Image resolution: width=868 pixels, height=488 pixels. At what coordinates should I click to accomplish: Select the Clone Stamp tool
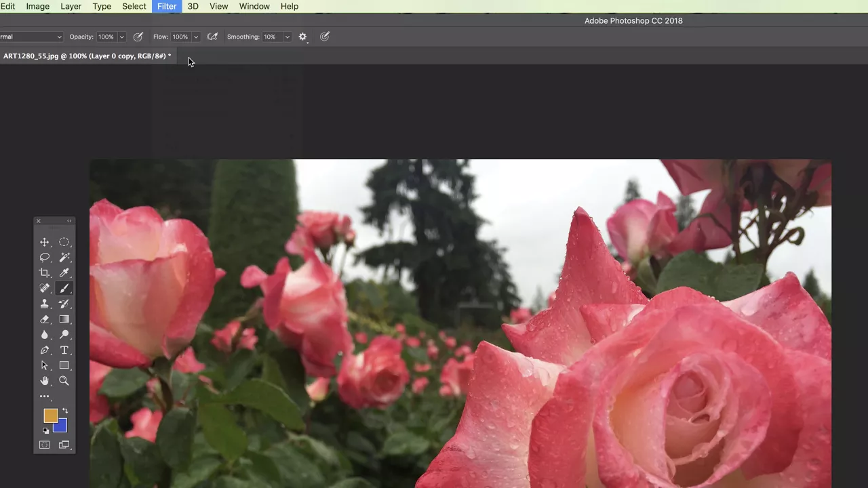tap(45, 304)
